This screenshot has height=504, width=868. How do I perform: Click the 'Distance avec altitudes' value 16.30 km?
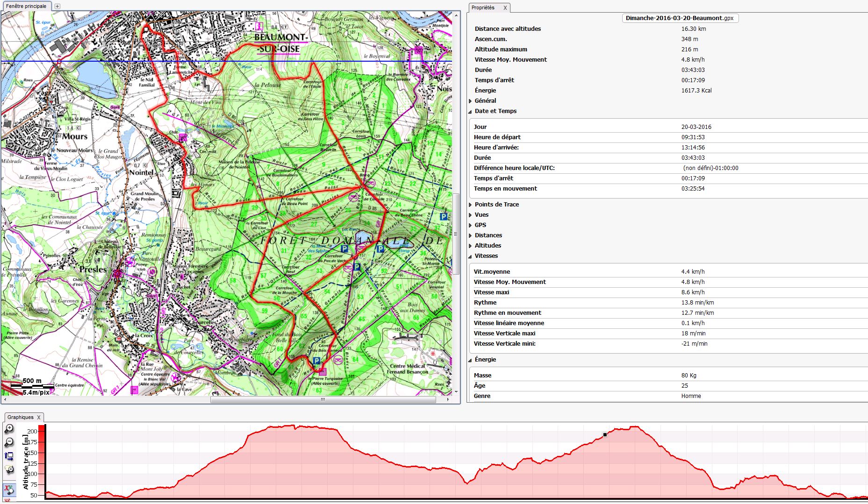[694, 28]
